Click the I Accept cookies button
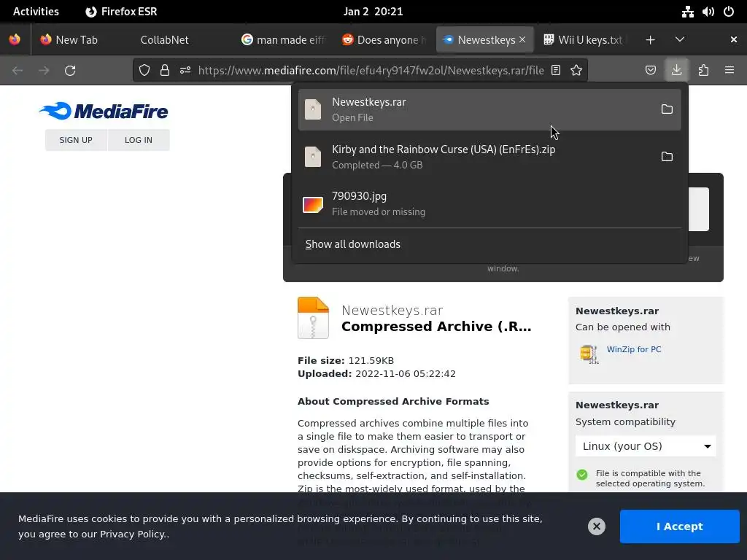The height and width of the screenshot is (560, 747). [x=679, y=526]
